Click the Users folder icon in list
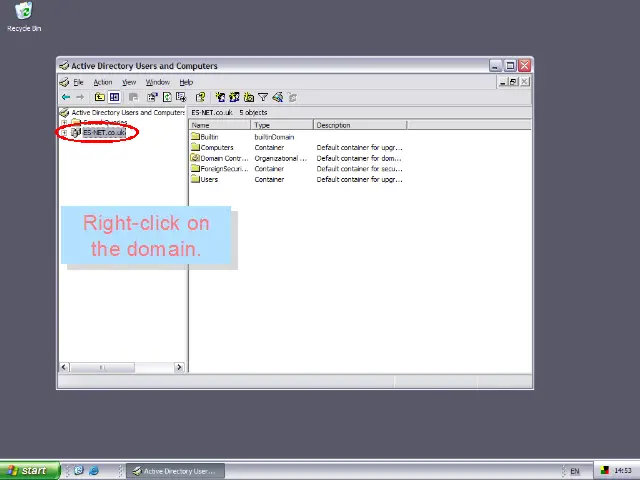The width and height of the screenshot is (640, 480). [x=195, y=179]
